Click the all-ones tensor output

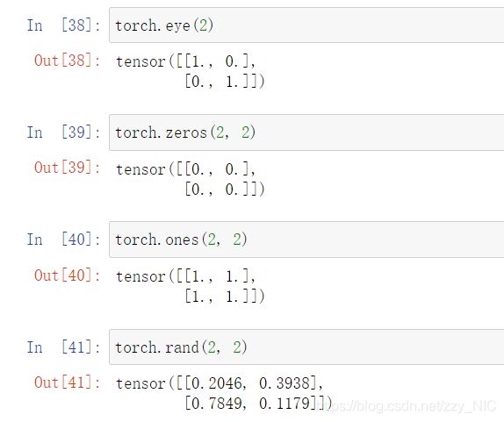tap(191, 286)
